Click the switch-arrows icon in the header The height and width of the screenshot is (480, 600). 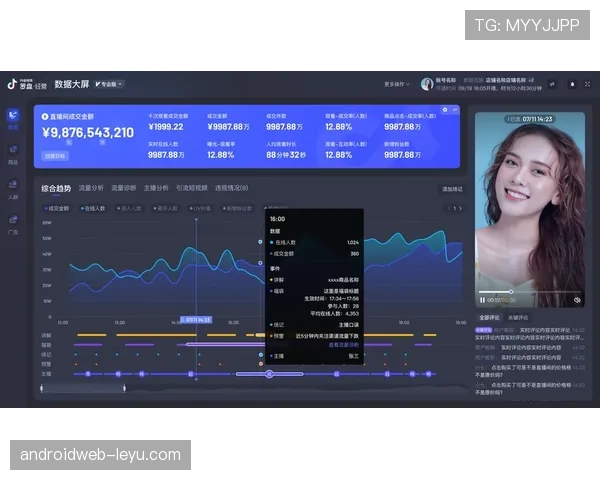(552, 84)
